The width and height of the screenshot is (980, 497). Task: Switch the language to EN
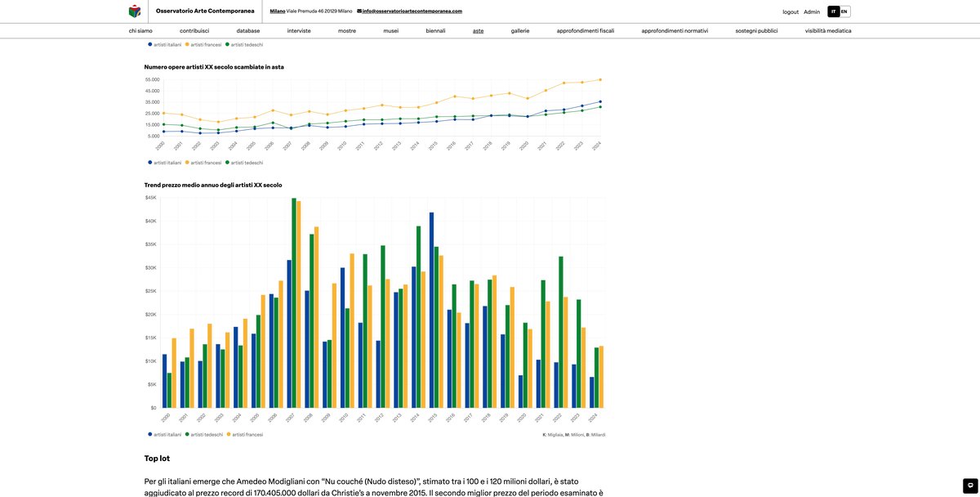pyautogui.click(x=844, y=11)
